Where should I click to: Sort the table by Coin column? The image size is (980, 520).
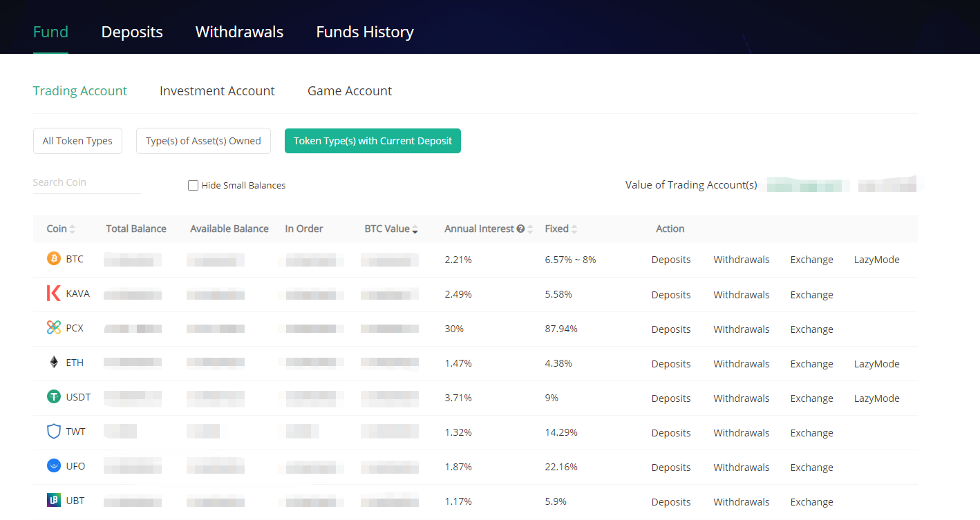tap(73, 229)
